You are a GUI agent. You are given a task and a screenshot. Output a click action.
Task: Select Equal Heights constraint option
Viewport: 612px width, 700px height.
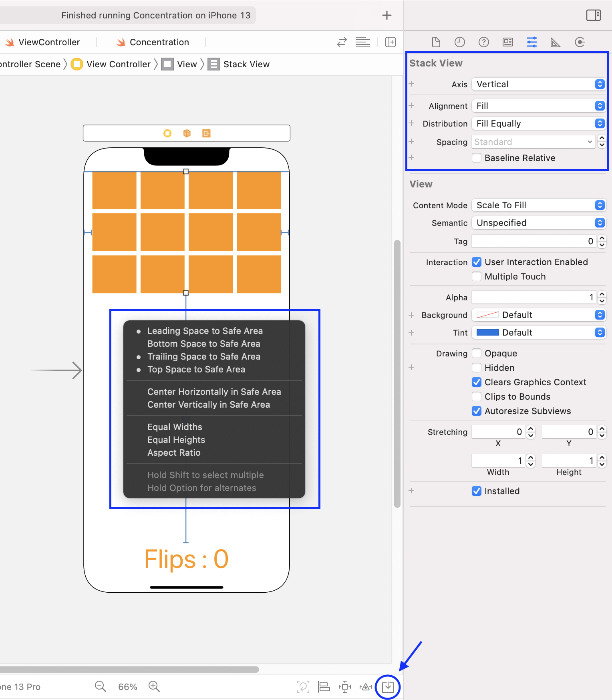tap(176, 440)
